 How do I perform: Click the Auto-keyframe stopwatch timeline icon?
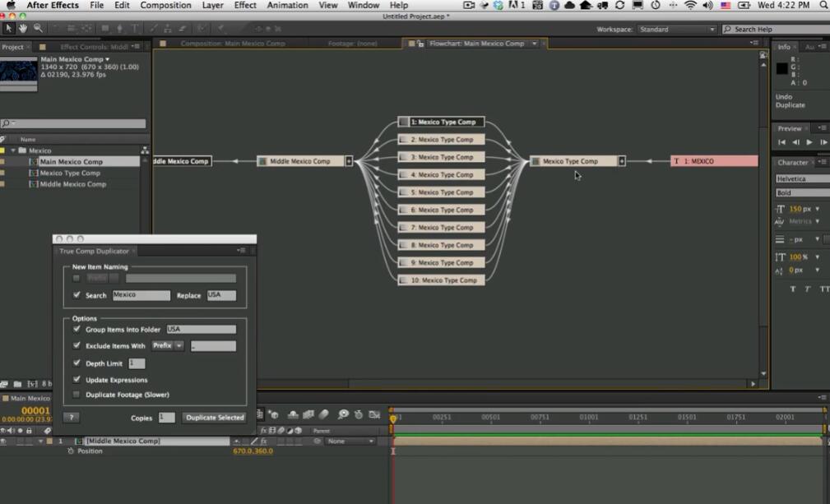pos(359,414)
